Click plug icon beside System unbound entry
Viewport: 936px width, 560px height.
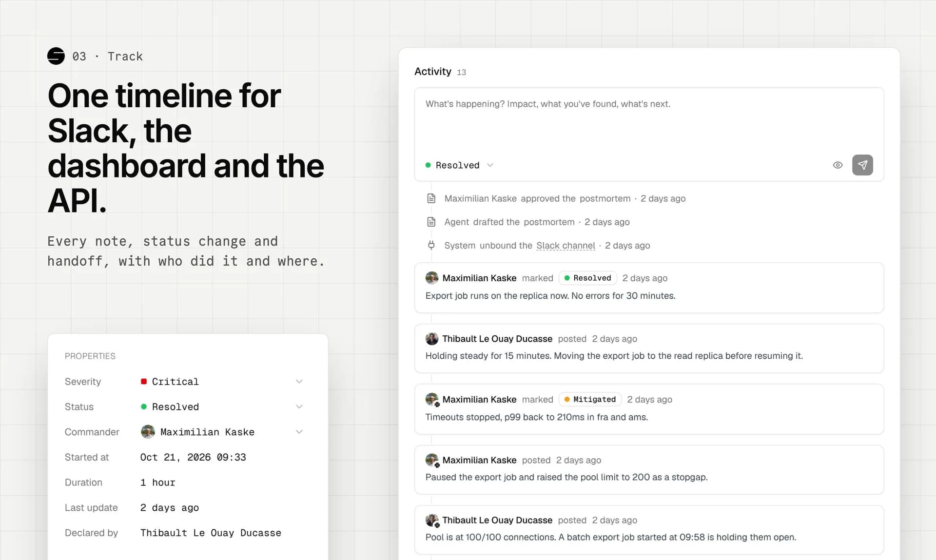[431, 245]
